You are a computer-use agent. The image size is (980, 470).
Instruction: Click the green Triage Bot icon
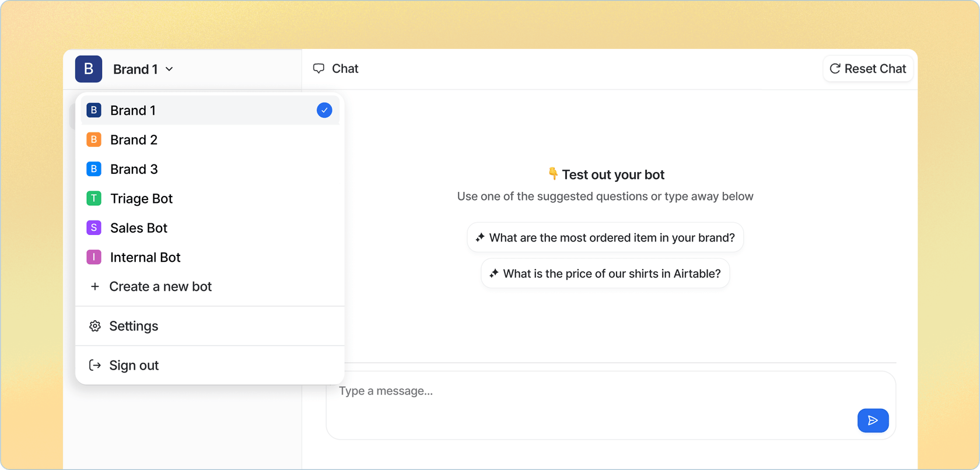94,198
